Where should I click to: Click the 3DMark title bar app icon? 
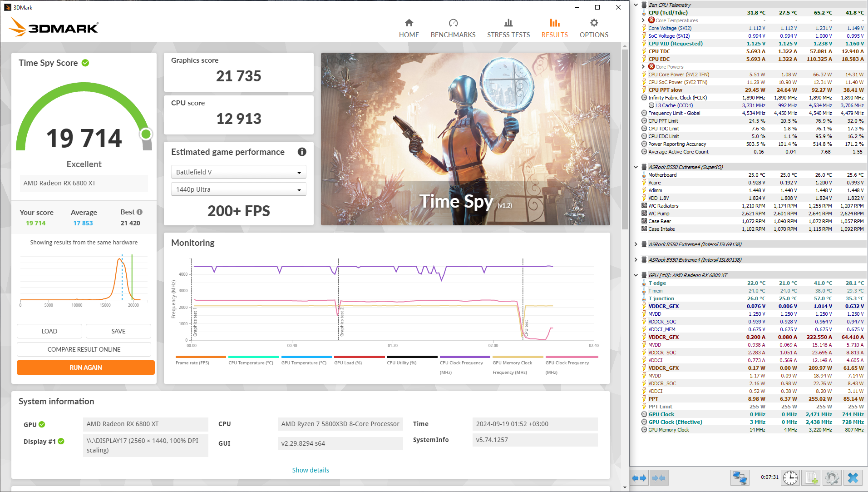(7, 7)
